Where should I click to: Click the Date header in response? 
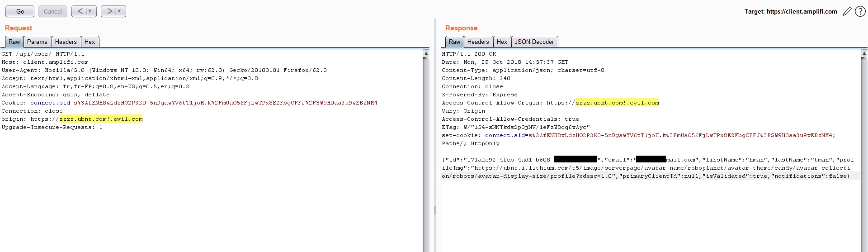505,62
